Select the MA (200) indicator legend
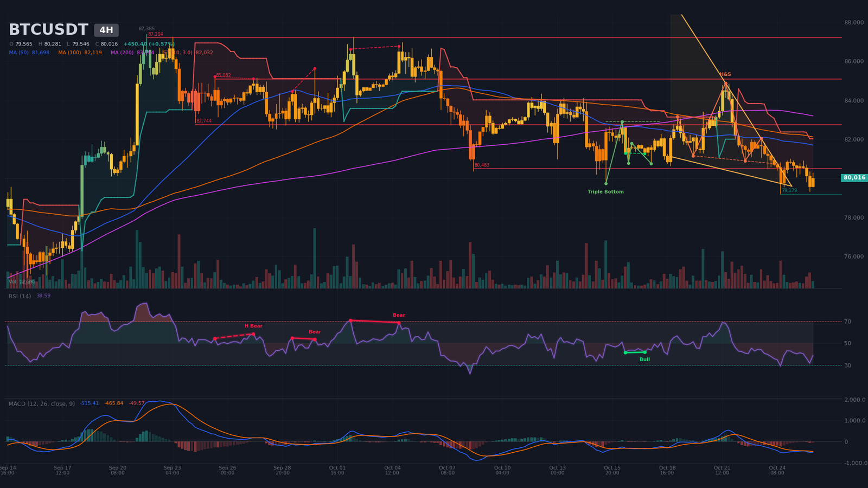Screen dimensions: 868x488 [x=132, y=53]
